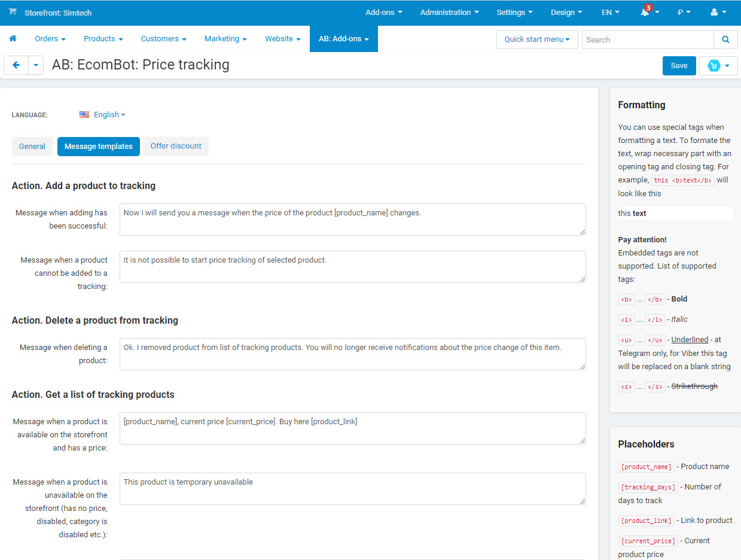Go back using the back arrow button

tap(16, 65)
